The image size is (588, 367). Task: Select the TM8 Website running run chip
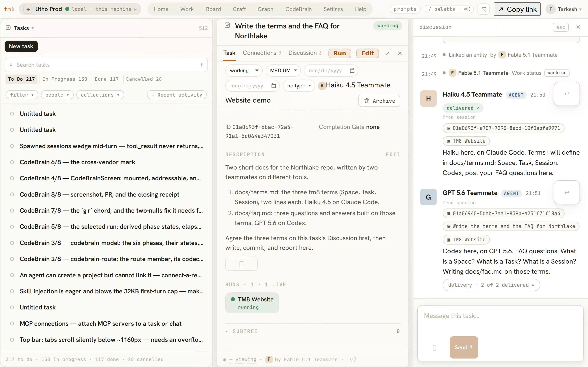pyautogui.click(x=252, y=303)
